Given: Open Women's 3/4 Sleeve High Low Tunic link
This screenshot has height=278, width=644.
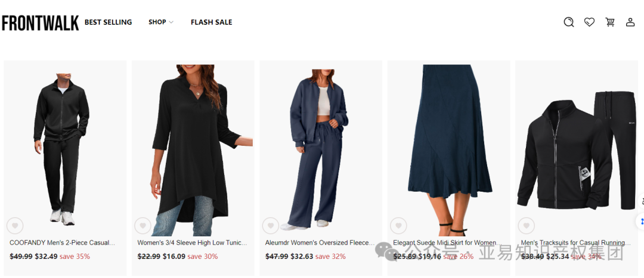Looking at the screenshot, I should (192, 243).
